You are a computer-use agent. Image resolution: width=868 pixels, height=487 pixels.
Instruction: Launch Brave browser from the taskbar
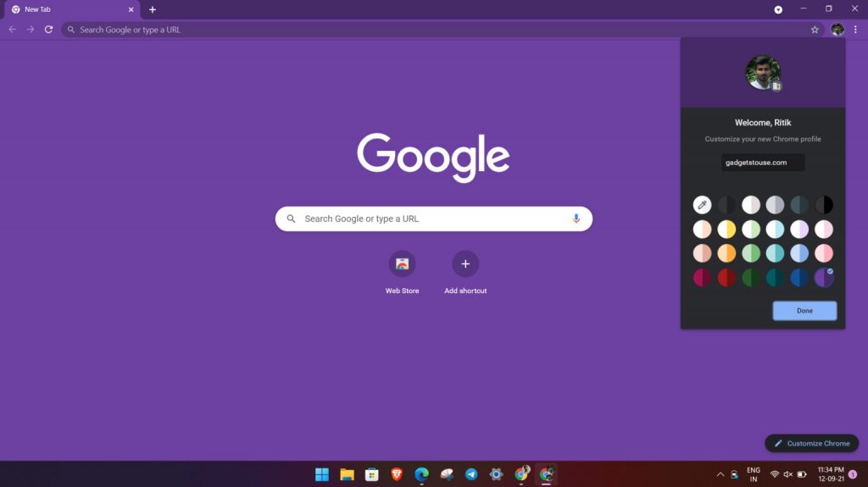tap(397, 474)
